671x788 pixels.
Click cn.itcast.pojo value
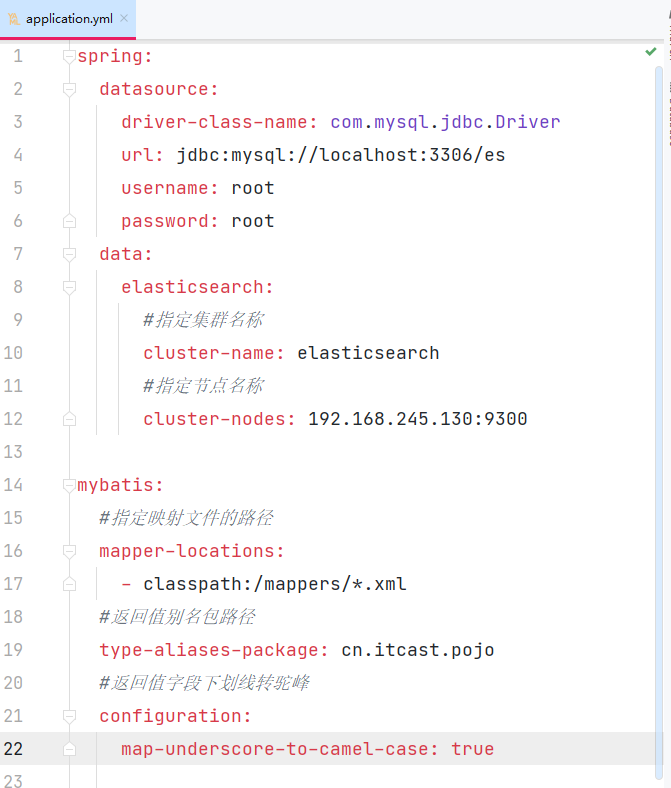tap(418, 650)
